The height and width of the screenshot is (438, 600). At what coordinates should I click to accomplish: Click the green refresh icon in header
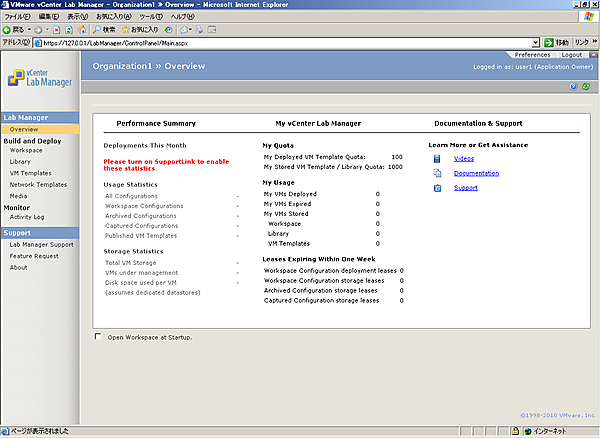(x=586, y=86)
